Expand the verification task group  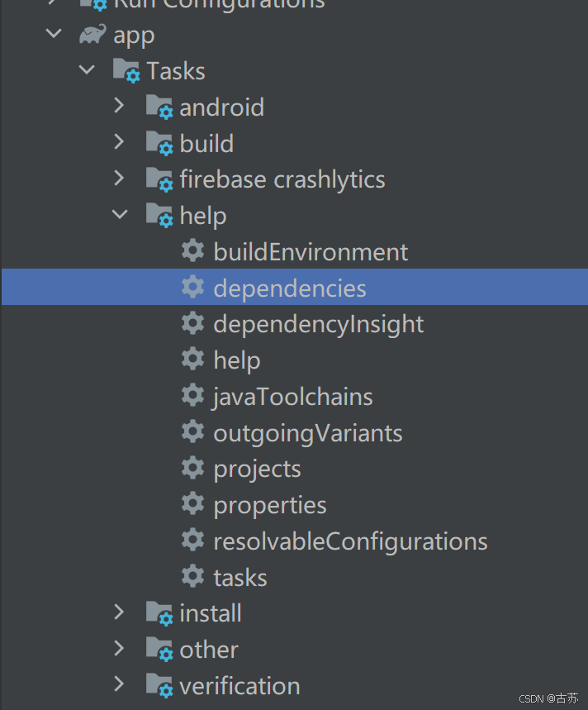(x=119, y=685)
